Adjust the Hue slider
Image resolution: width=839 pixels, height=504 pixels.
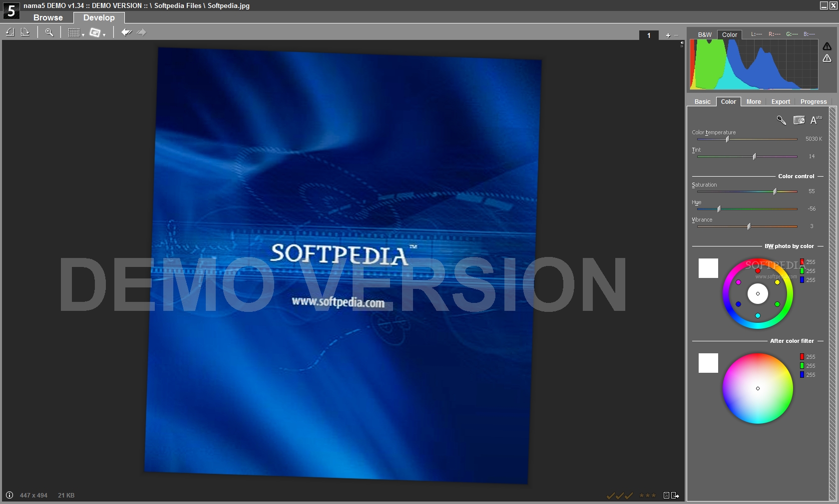pyautogui.click(x=747, y=209)
